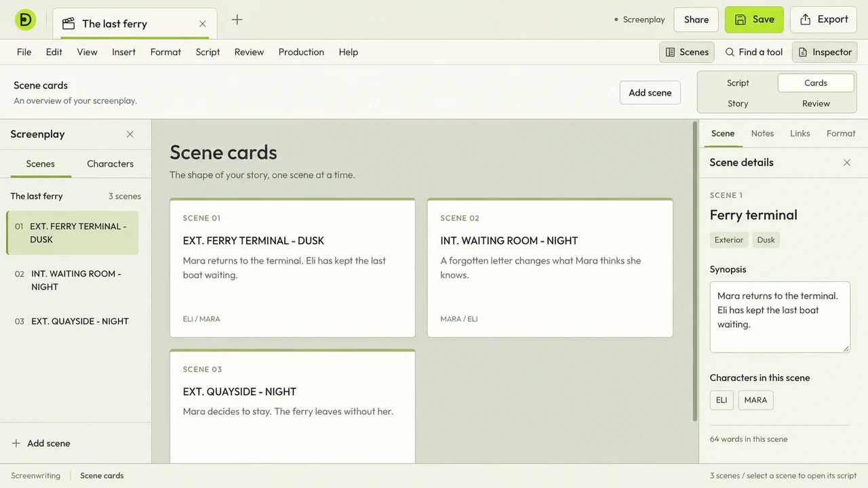This screenshot has width=868, height=488.
Task: Open the Scene 02 Waiting Room card
Action: coord(550,268)
